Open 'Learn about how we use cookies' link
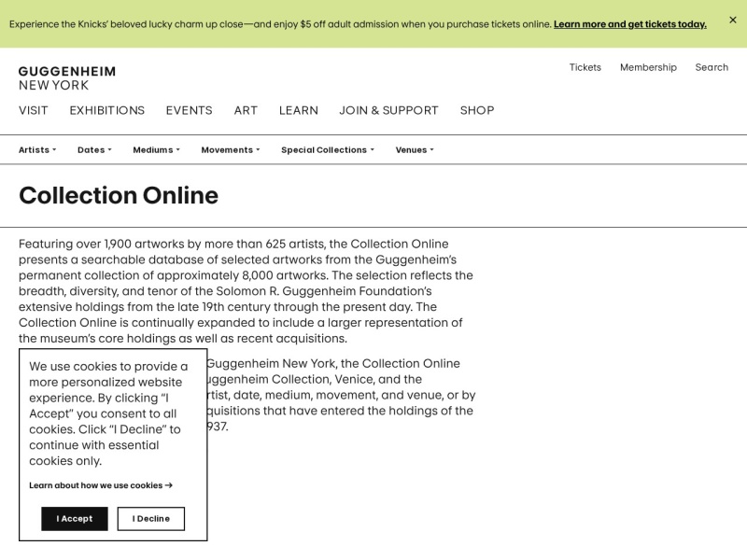 click(101, 485)
